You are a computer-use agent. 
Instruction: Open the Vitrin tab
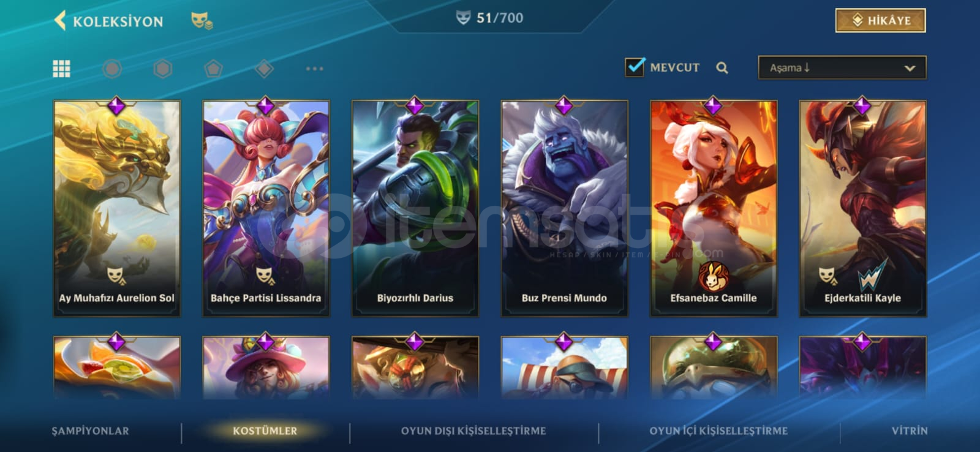[910, 431]
